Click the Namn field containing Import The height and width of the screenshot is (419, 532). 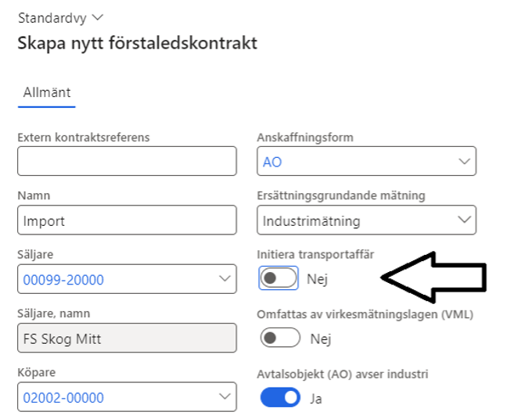pyautogui.click(x=127, y=220)
